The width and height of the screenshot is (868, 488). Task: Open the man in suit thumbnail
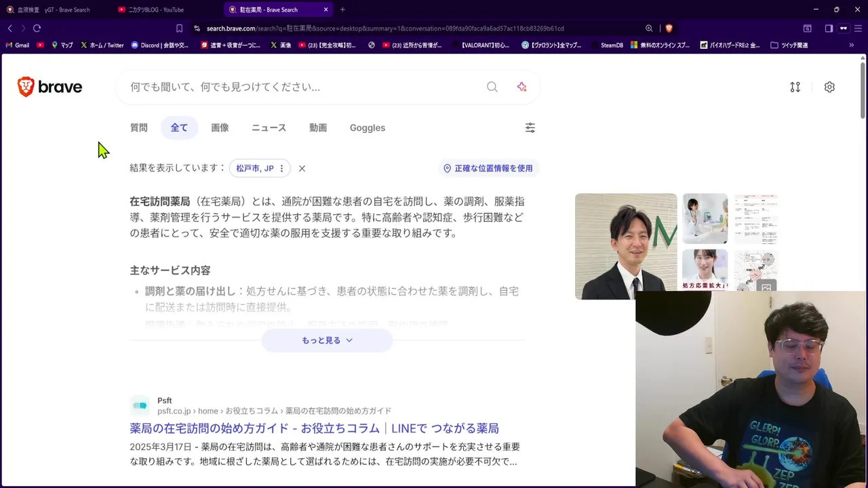pyautogui.click(x=626, y=247)
